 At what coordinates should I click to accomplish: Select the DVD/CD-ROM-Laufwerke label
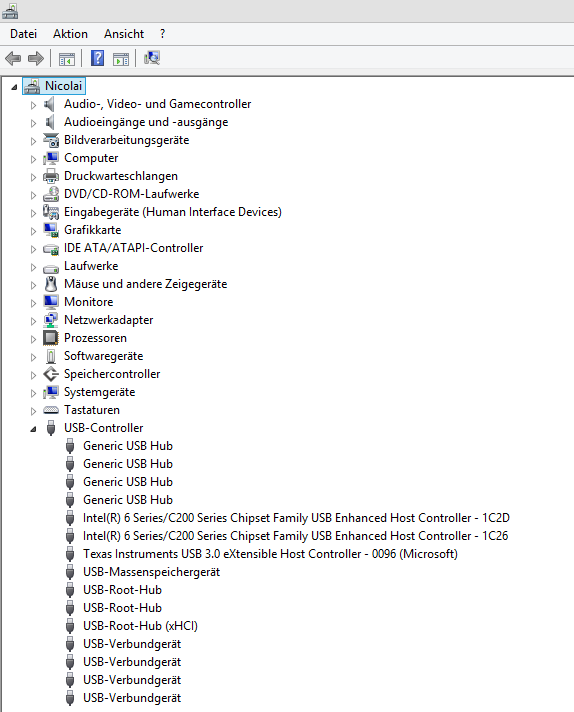click(132, 194)
